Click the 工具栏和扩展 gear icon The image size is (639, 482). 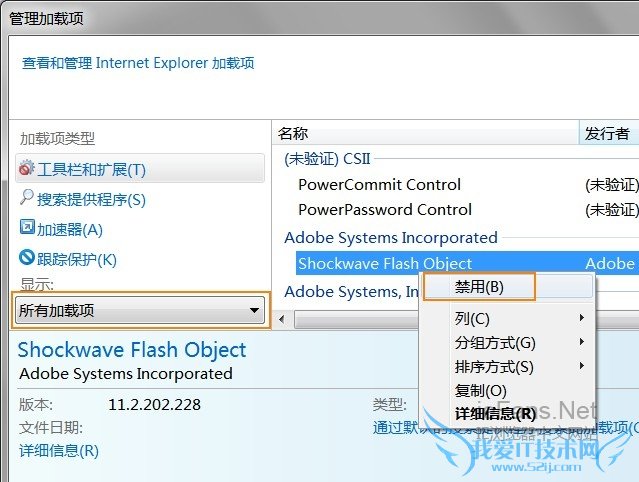27,169
